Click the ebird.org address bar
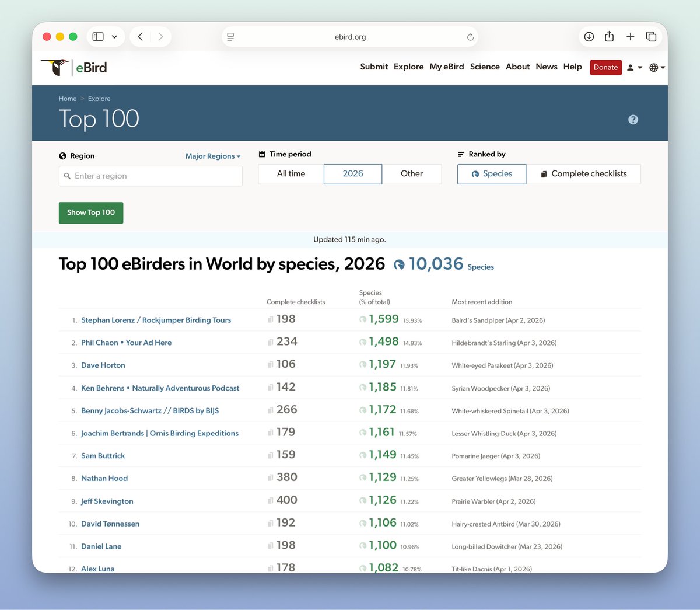The height and width of the screenshot is (610, 700). pos(350,37)
